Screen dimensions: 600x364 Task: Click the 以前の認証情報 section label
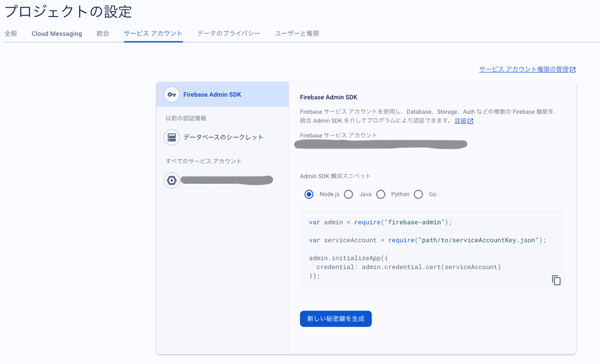coord(186,118)
